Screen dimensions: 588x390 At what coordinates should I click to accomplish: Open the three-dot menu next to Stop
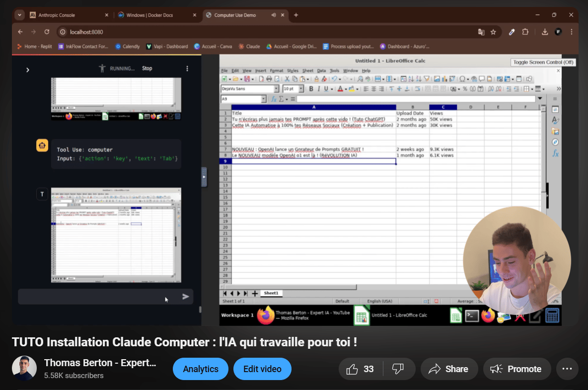[x=187, y=69]
